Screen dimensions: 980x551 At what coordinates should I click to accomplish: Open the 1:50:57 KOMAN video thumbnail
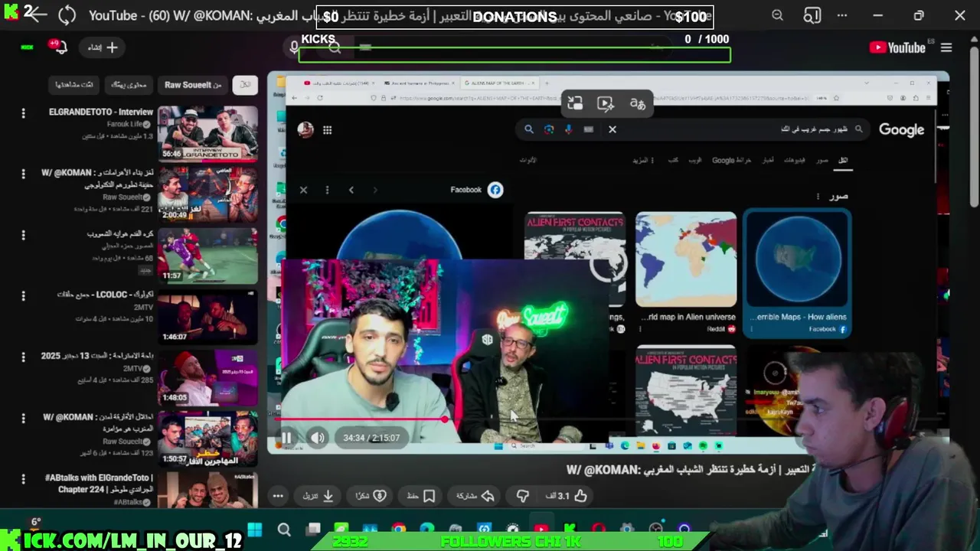tap(207, 439)
